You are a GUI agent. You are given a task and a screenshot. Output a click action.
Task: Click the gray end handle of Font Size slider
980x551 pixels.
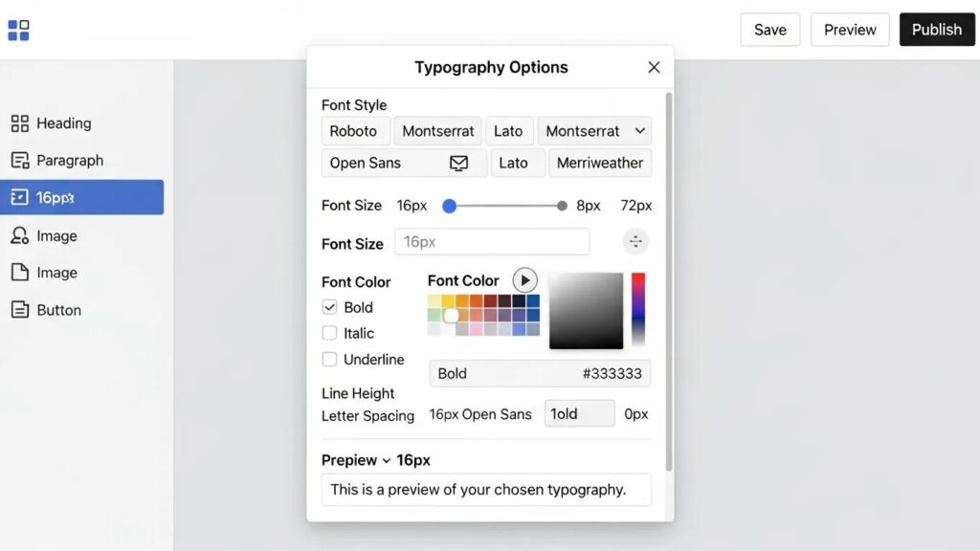562,206
